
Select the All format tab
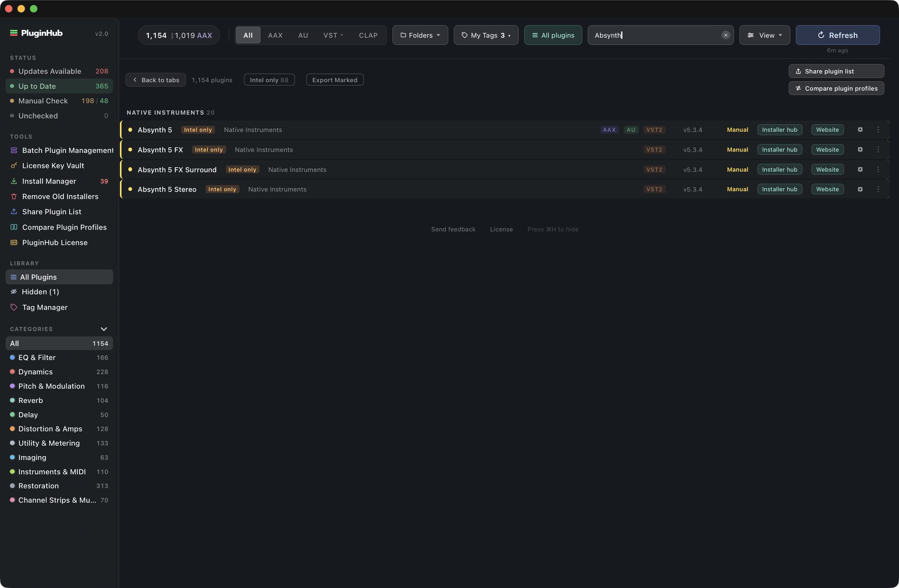pyautogui.click(x=248, y=35)
